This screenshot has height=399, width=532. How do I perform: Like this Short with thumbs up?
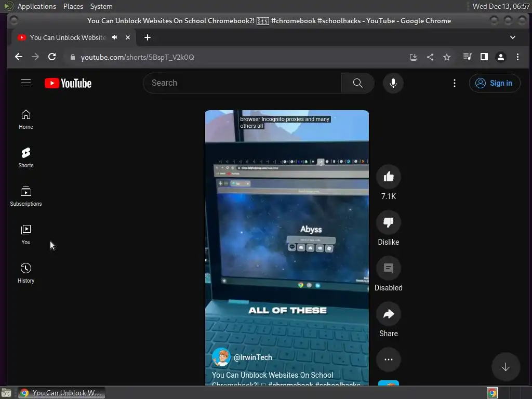(x=389, y=177)
